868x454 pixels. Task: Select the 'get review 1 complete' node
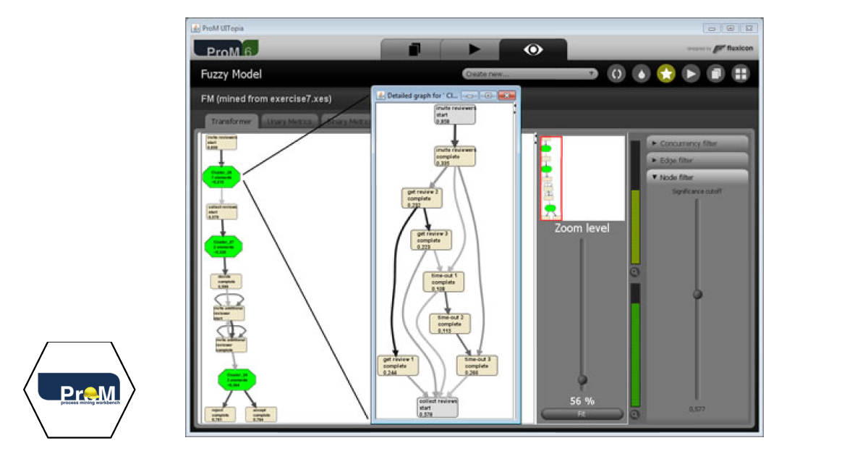click(x=399, y=365)
